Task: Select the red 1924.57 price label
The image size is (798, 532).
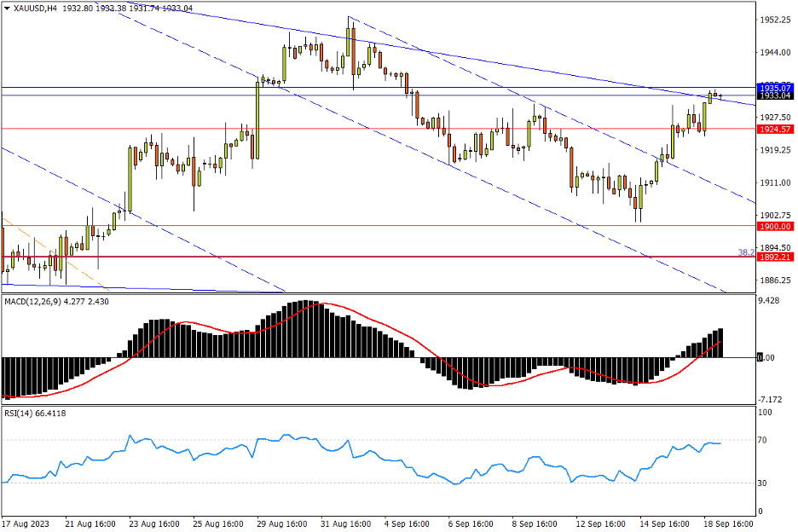Action: coord(775,129)
